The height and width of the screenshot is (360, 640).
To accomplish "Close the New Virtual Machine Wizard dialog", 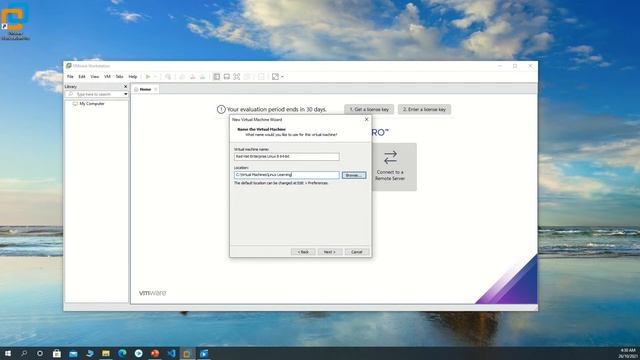I will tap(367, 120).
